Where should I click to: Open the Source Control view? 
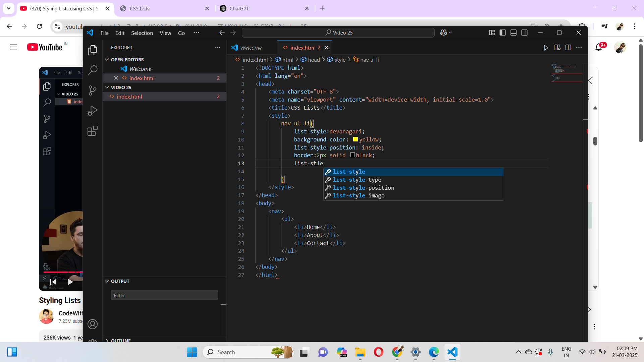click(x=92, y=90)
